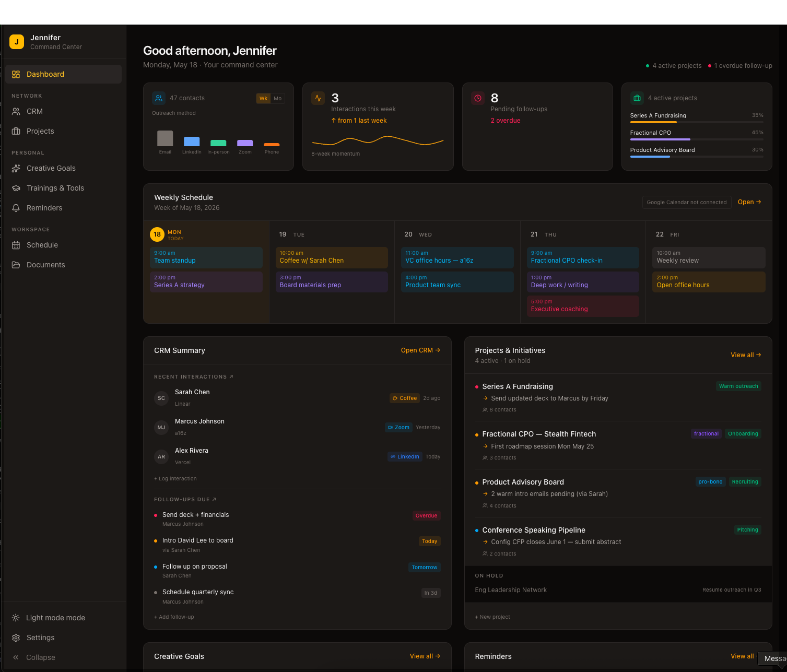Click + Add follow-up
This screenshot has height=672, width=787.
pos(174,617)
